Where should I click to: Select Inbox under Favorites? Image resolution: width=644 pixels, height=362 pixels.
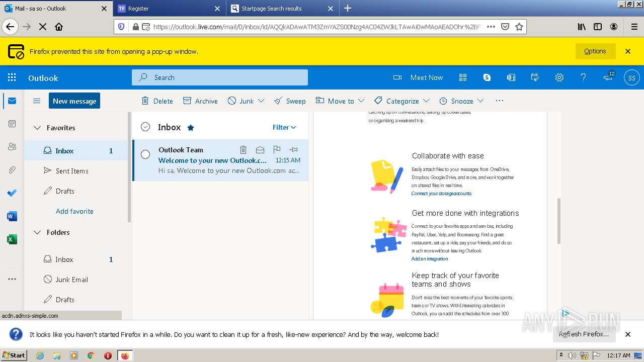click(76, 151)
